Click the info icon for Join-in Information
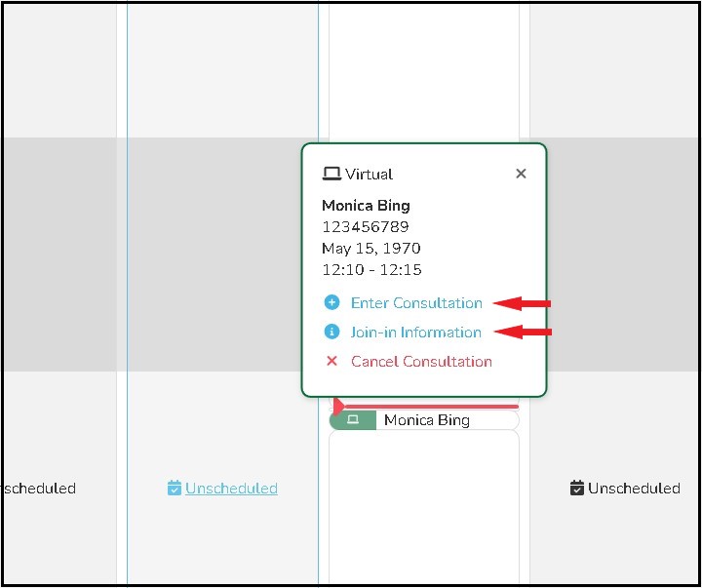 coord(331,332)
